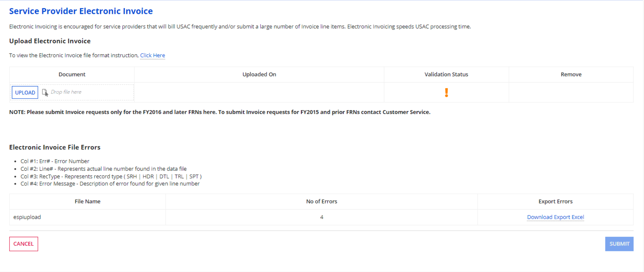Screen dimensions: 644x272
Task: Click the UPLOAD button
Action: pos(25,92)
